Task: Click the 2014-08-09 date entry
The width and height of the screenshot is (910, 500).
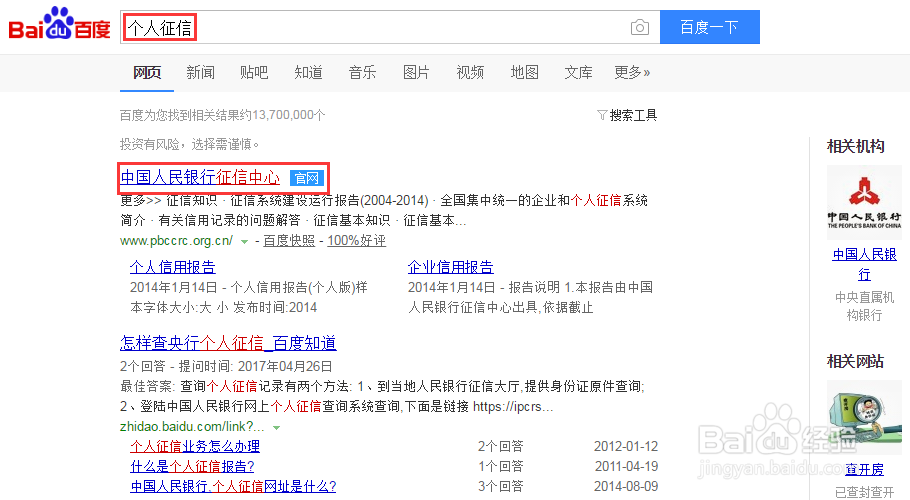Action: (x=626, y=486)
